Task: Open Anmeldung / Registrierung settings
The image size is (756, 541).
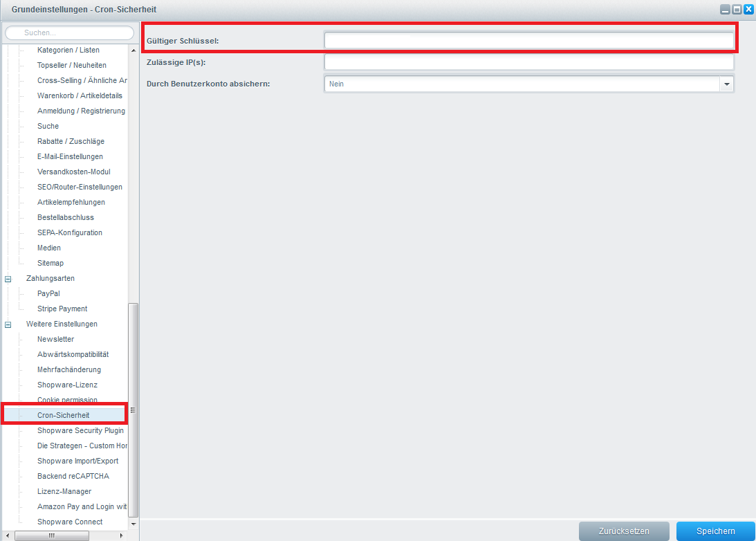Action: (81, 111)
